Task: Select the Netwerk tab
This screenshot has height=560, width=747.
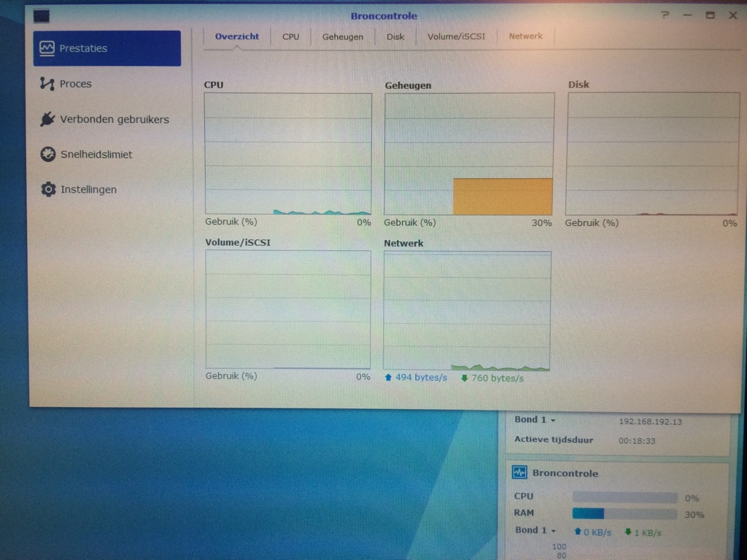Action: (525, 36)
